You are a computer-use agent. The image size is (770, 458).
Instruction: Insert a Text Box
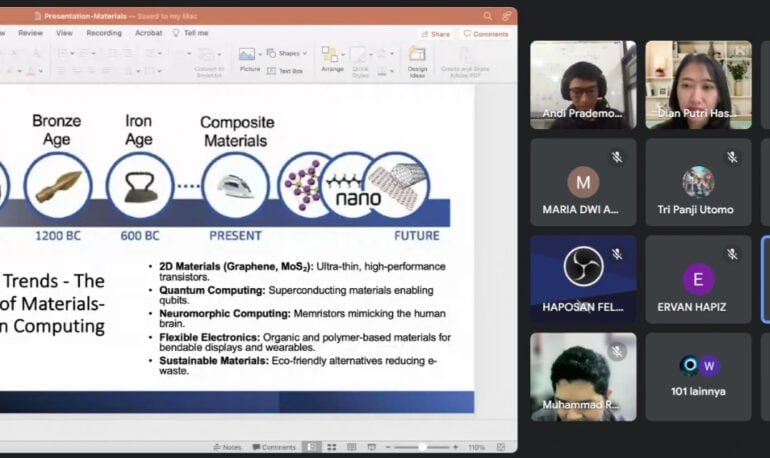click(x=285, y=71)
